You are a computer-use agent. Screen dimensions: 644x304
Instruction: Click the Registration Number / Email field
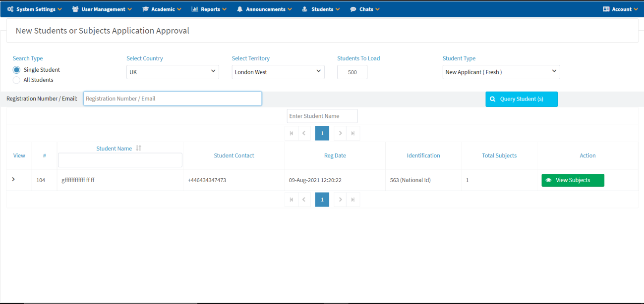(x=173, y=99)
